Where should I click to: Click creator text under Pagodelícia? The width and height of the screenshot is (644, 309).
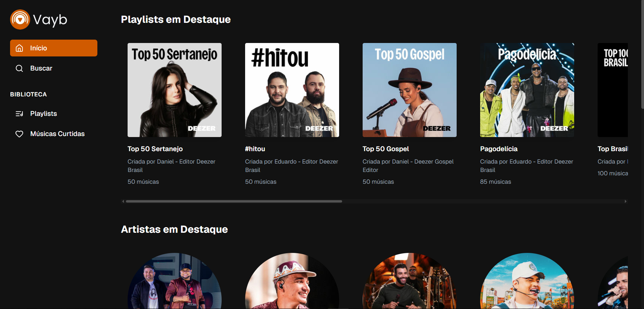(x=526, y=166)
